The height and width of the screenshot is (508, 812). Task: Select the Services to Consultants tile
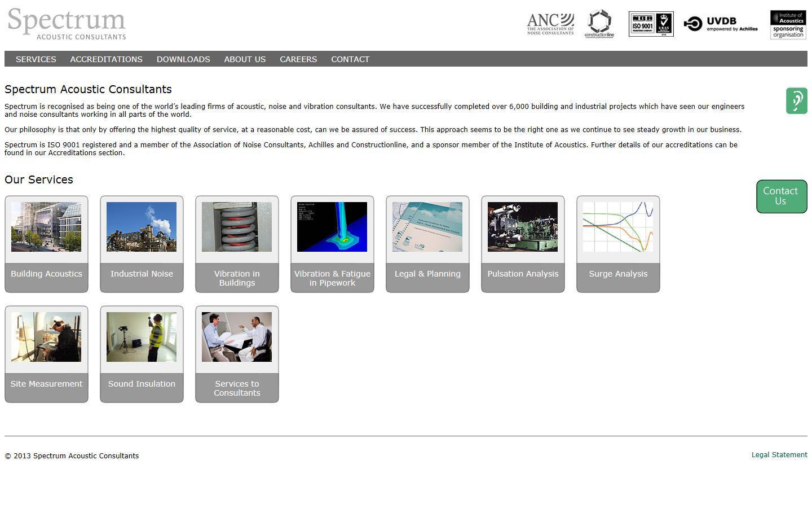237,354
